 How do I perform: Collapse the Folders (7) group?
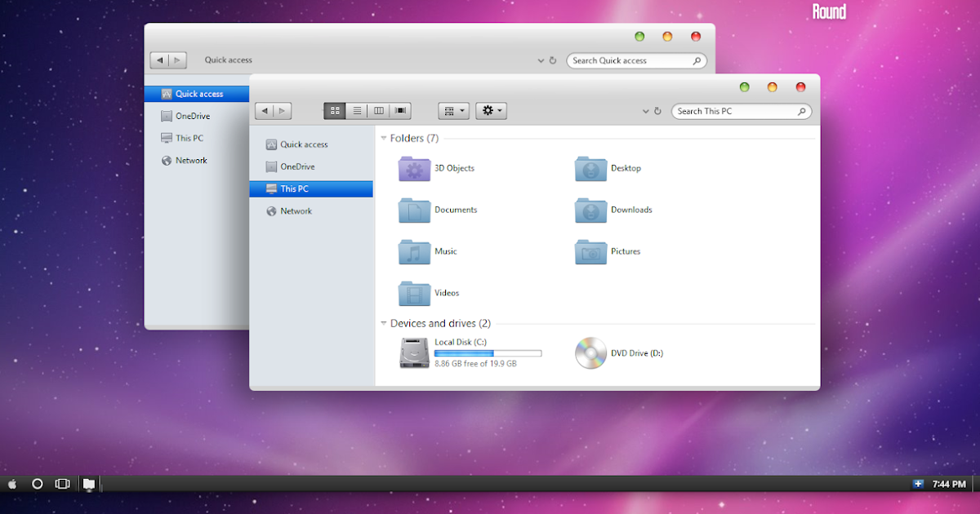384,139
